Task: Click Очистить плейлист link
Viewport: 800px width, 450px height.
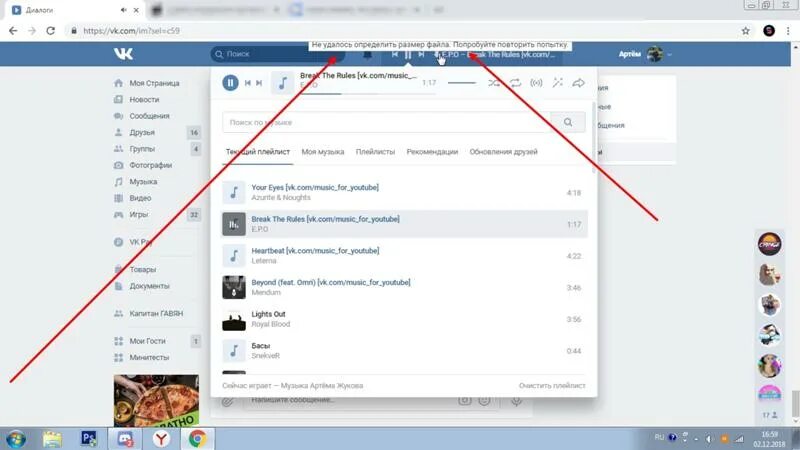Action: 552,386
